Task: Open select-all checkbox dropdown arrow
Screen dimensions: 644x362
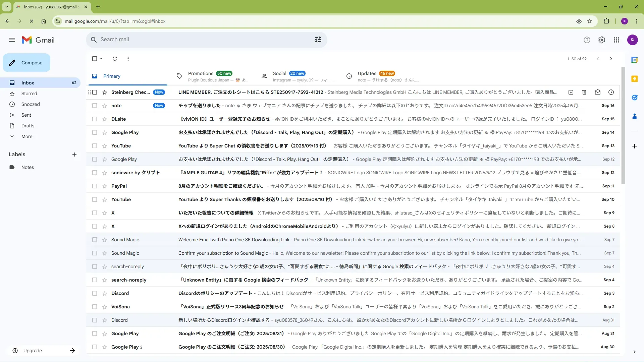Action: (101, 59)
